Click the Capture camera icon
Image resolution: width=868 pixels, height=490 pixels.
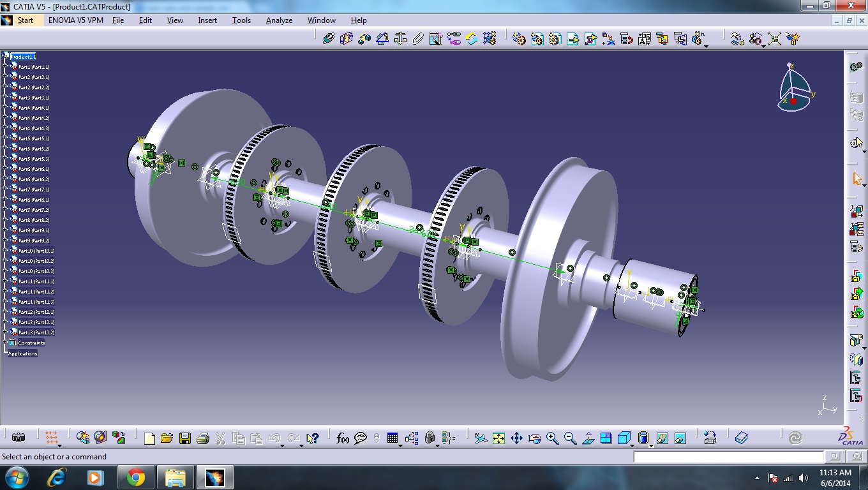coord(19,438)
